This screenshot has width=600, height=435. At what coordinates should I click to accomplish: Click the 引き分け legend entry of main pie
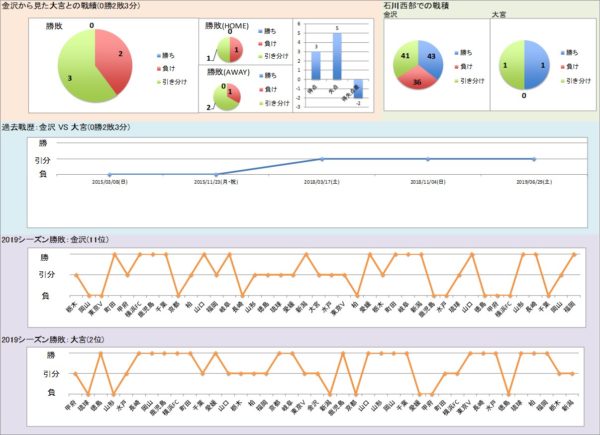[181, 79]
